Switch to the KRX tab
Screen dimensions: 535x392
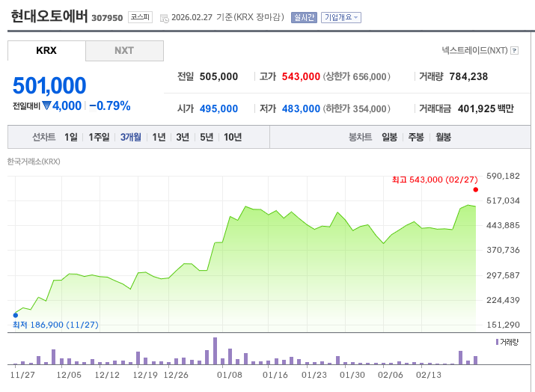46,51
